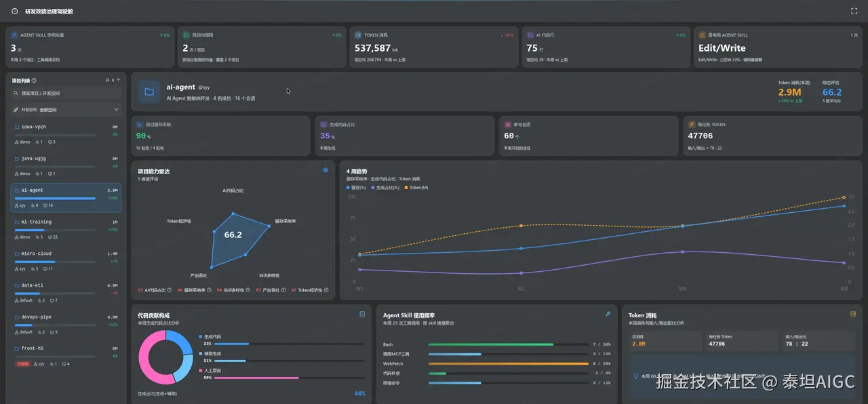Click the 78 : 22 输入/输出比 value
The width and height of the screenshot is (868, 404).
point(796,344)
